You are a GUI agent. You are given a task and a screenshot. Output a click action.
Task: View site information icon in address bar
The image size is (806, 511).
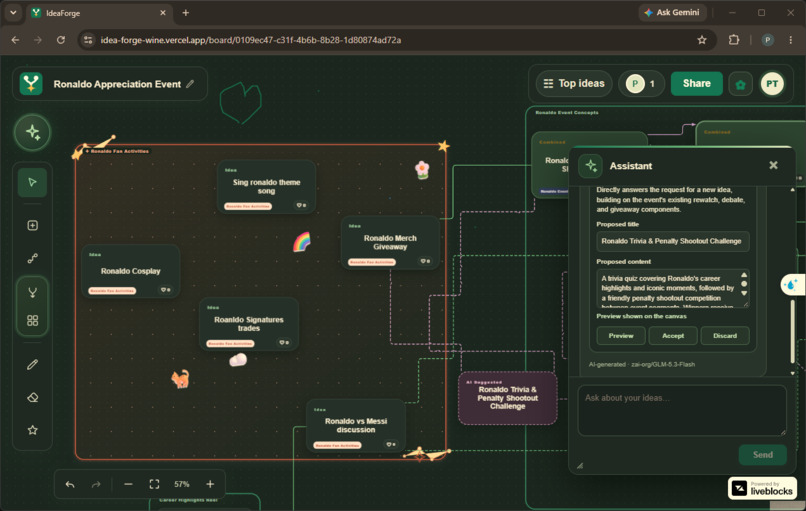pos(88,40)
